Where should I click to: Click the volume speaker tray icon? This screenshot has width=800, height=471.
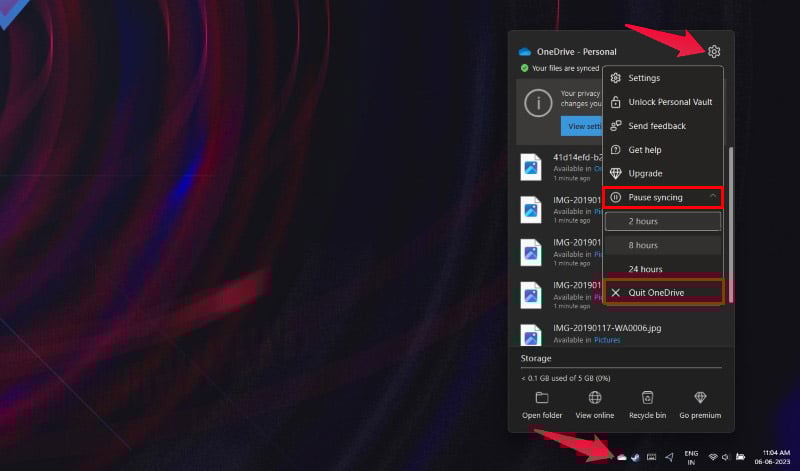(725, 457)
